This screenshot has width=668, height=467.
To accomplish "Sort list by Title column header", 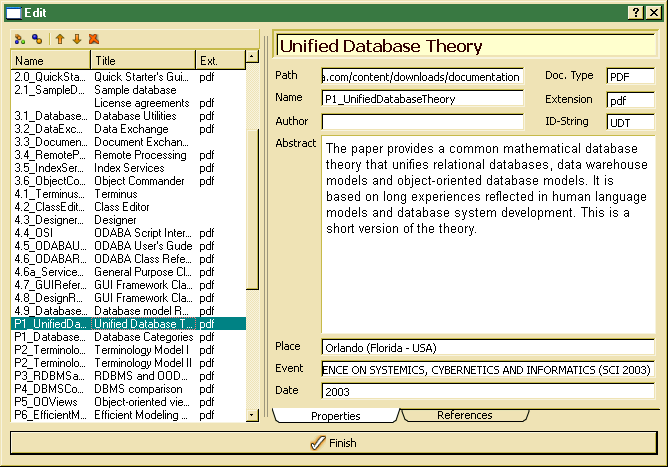I will click(x=142, y=61).
